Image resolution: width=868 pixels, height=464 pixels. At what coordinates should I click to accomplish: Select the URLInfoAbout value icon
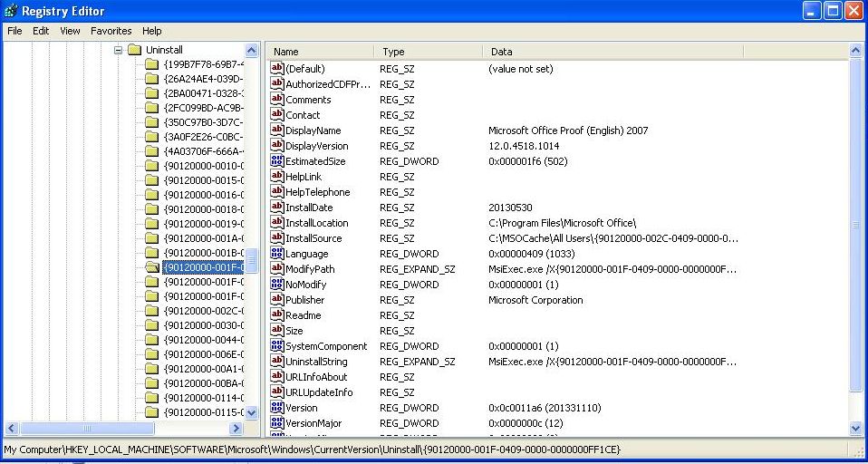276,376
